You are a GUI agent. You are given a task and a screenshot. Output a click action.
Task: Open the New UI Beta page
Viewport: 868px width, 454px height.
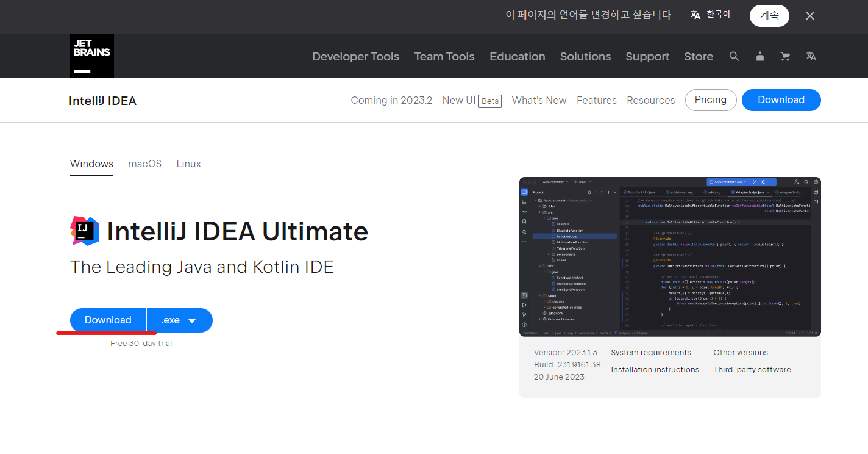tap(472, 100)
